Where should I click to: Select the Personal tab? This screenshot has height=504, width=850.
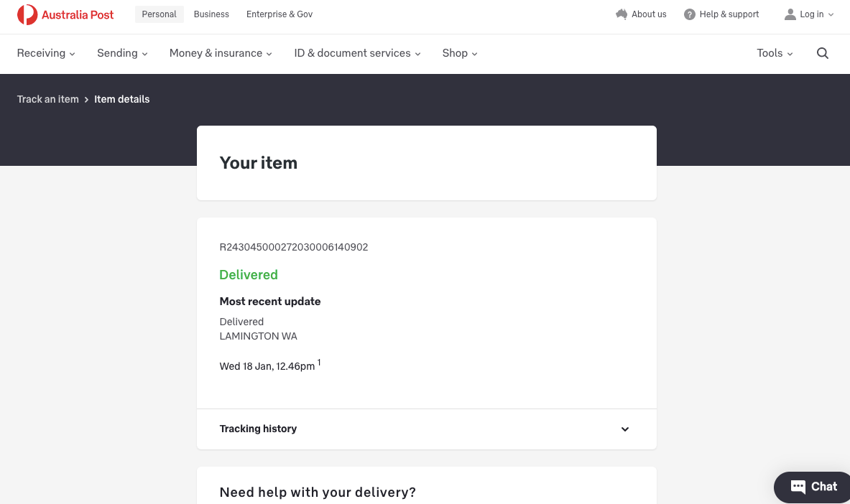pyautogui.click(x=160, y=14)
